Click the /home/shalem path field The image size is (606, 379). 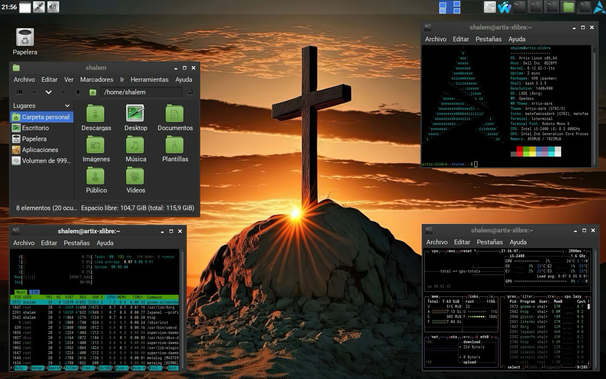coord(141,92)
